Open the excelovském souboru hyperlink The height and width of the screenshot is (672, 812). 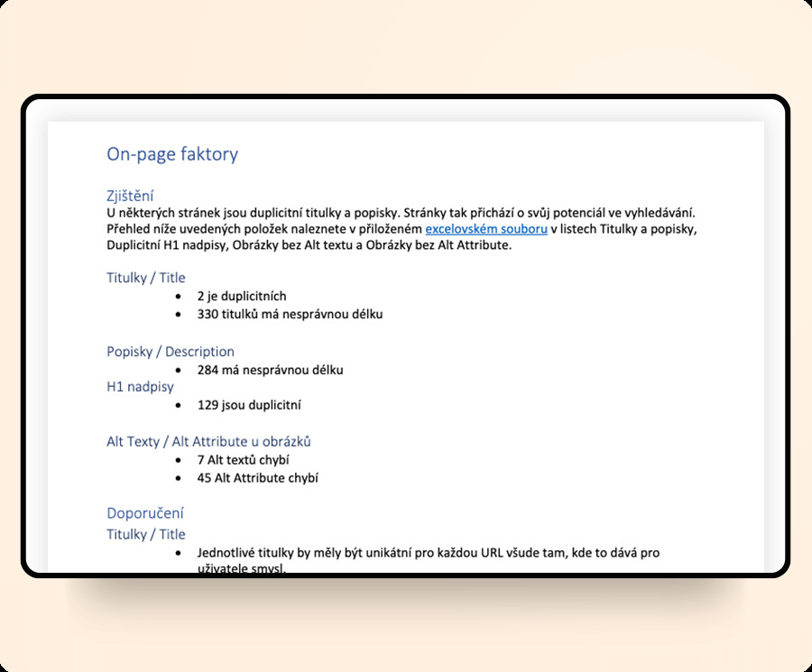pos(486,229)
